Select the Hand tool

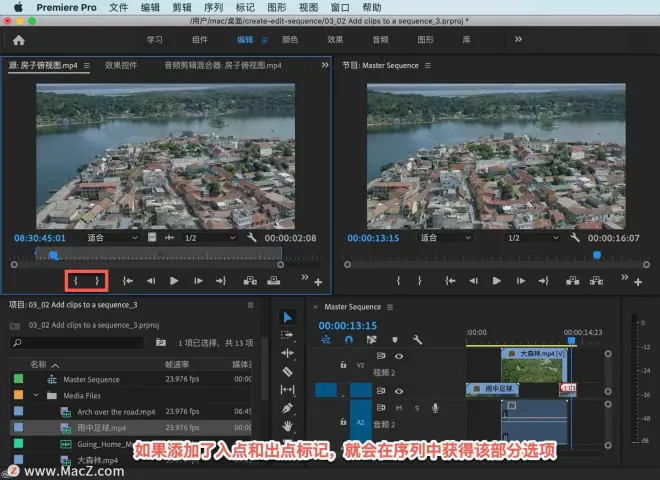coord(287,426)
